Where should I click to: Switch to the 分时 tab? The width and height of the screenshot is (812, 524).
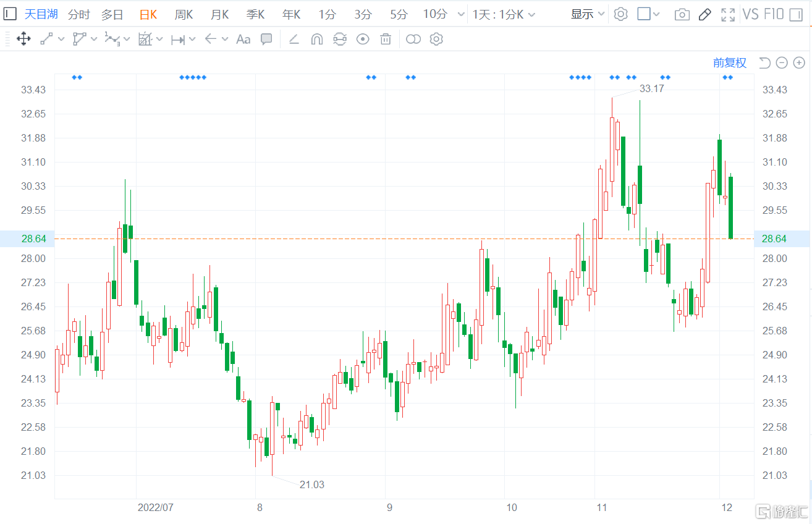point(78,14)
